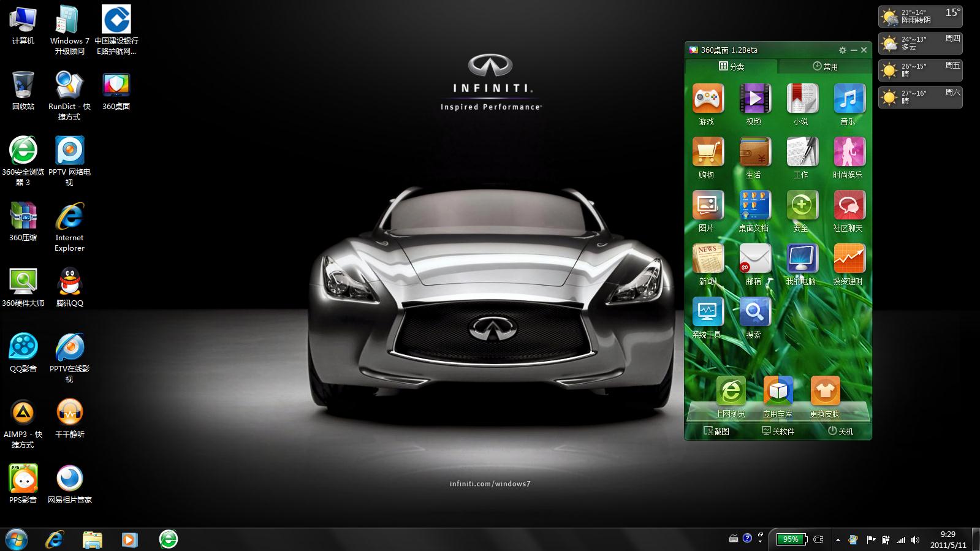The image size is (980, 551).
Task: Switch to the 分类 tab
Action: tap(731, 66)
